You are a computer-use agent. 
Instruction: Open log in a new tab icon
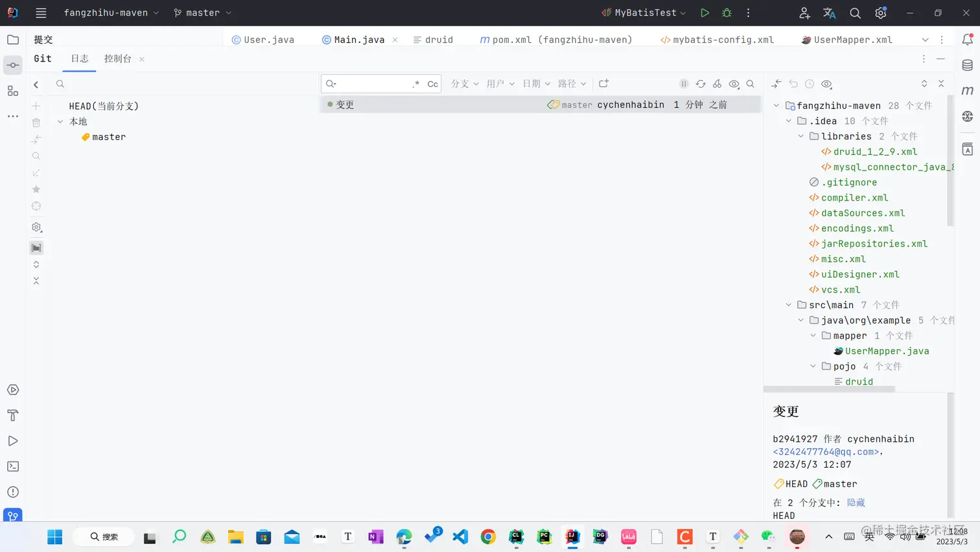603,84
